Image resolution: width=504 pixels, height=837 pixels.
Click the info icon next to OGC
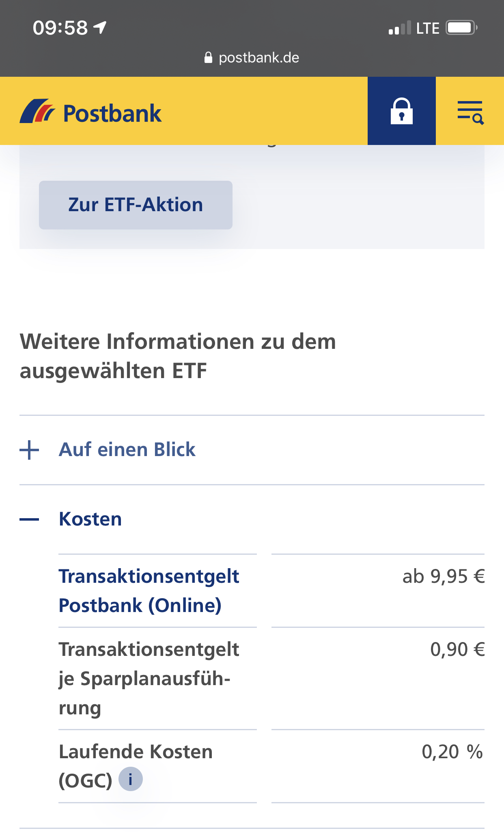tap(130, 779)
